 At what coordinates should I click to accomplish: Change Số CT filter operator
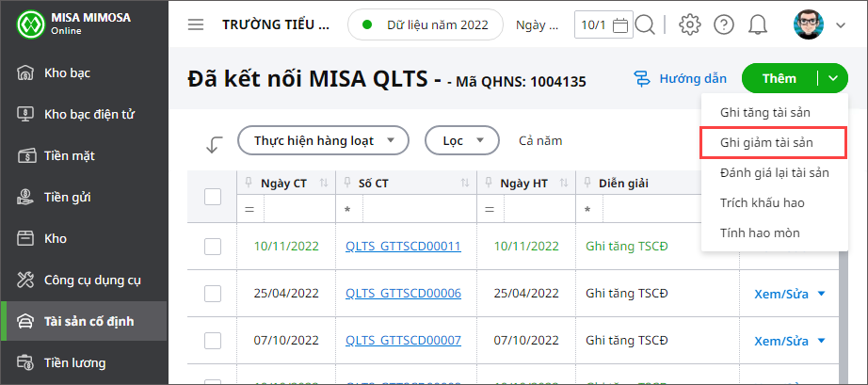(348, 210)
